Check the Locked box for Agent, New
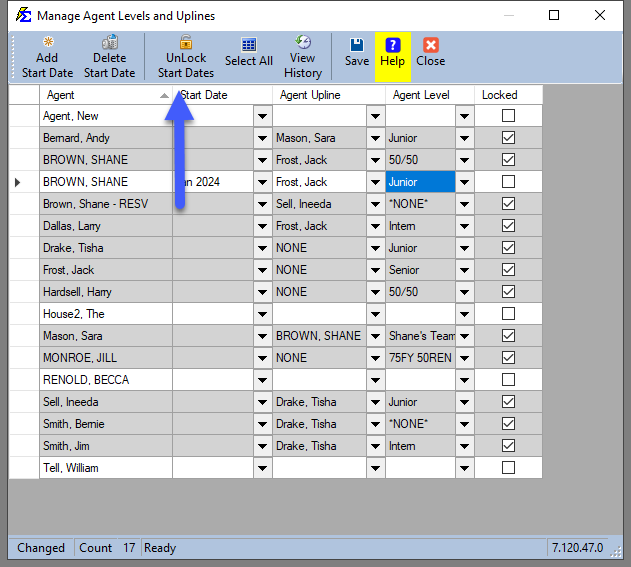 pos(508,116)
